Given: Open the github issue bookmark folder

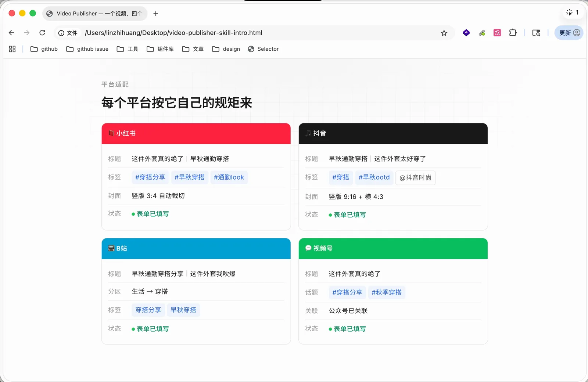Looking at the screenshot, I should point(87,49).
